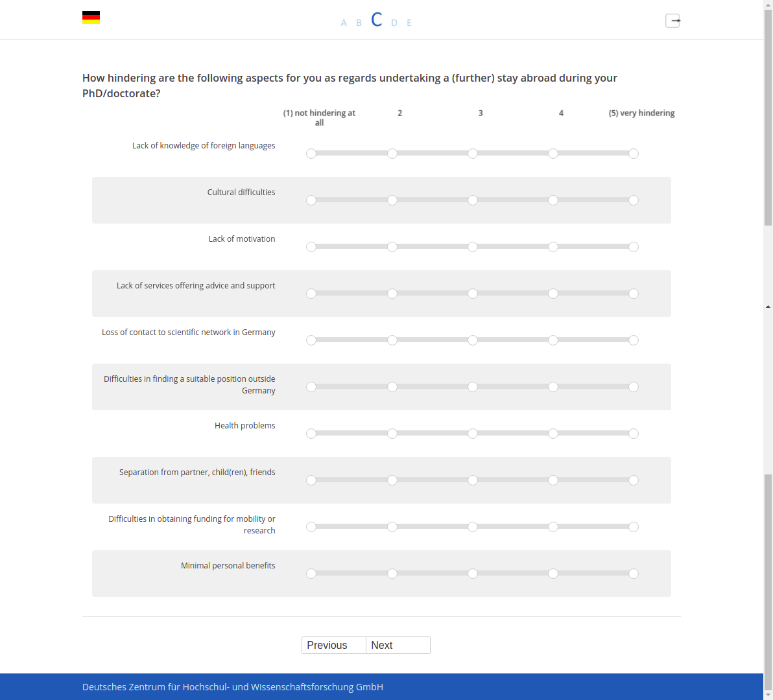Choose 3 for Loss of contact to scientific network
The height and width of the screenshot is (700, 773).
coord(472,340)
